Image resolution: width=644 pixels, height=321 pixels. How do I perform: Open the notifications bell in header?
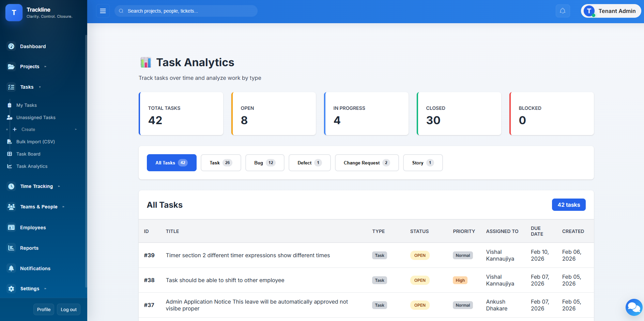pos(563,11)
